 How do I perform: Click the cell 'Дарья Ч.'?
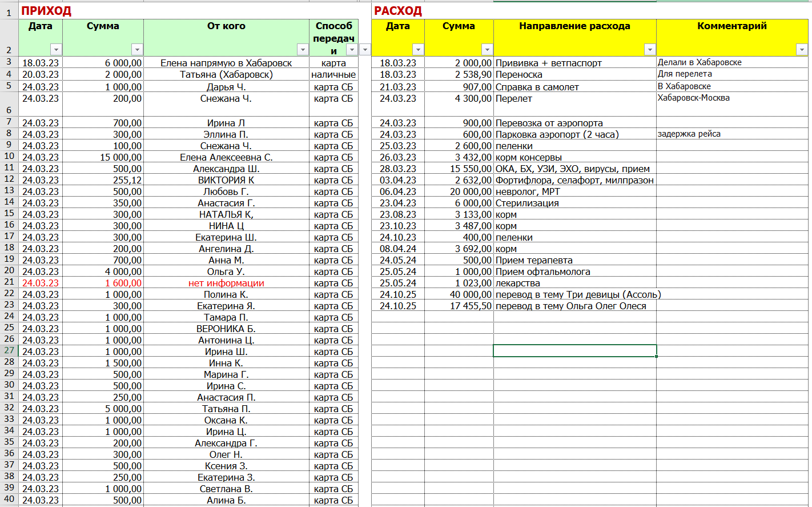click(x=226, y=87)
